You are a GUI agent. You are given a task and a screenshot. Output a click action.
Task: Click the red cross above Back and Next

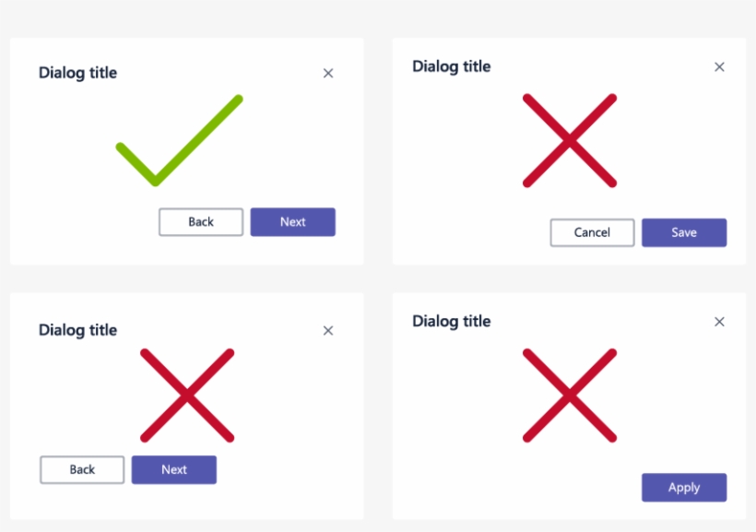point(187,395)
